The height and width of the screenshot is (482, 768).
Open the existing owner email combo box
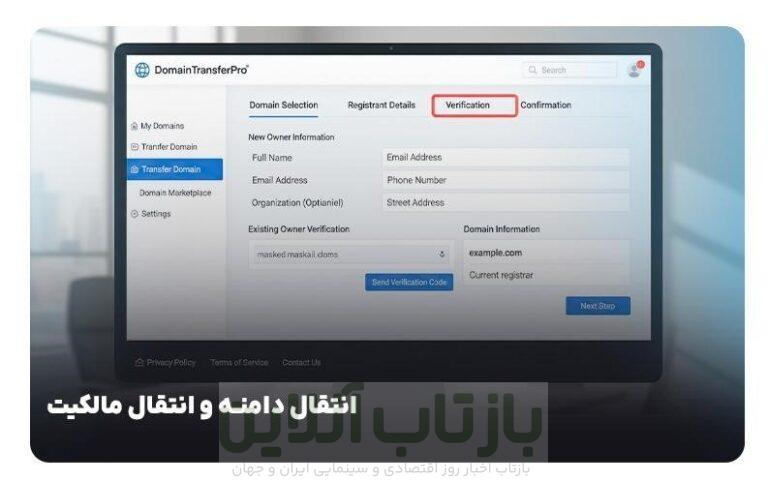[x=350, y=255]
